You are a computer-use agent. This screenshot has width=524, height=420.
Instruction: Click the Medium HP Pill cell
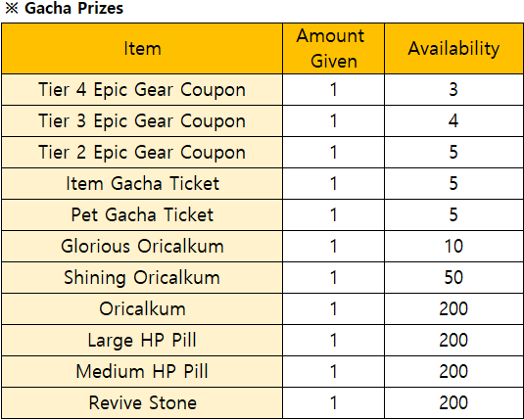tap(142, 372)
